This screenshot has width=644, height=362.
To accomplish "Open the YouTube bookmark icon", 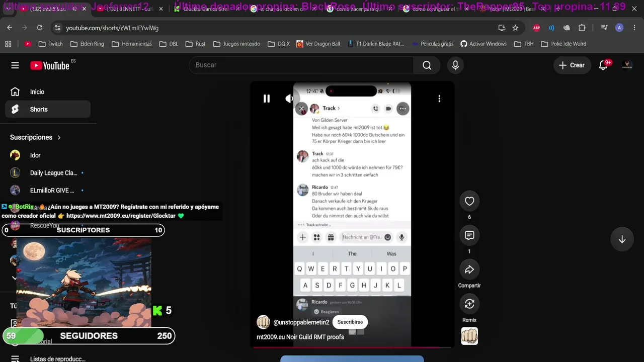I will click(28, 44).
